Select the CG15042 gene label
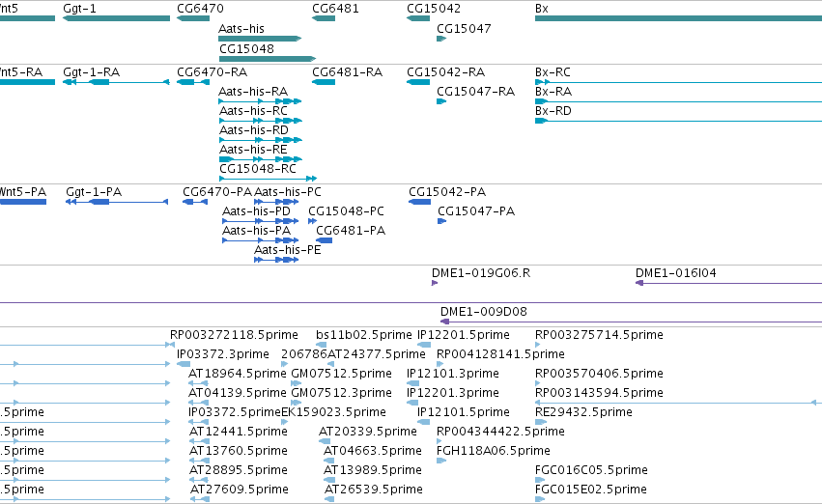 (x=434, y=9)
